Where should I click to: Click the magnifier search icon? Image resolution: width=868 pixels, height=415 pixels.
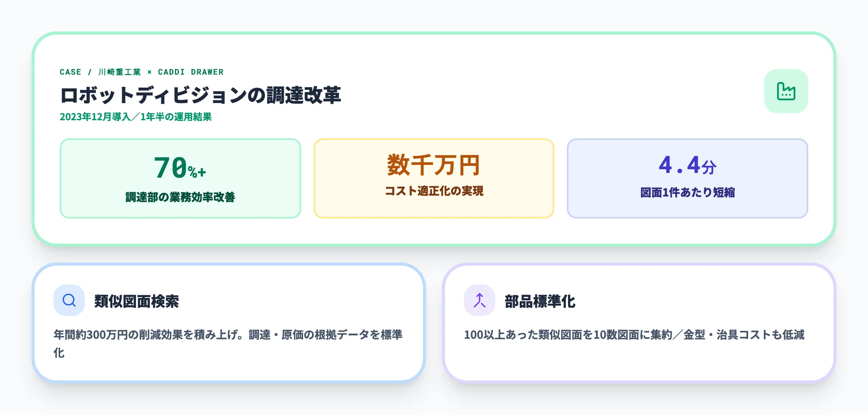tap(69, 301)
